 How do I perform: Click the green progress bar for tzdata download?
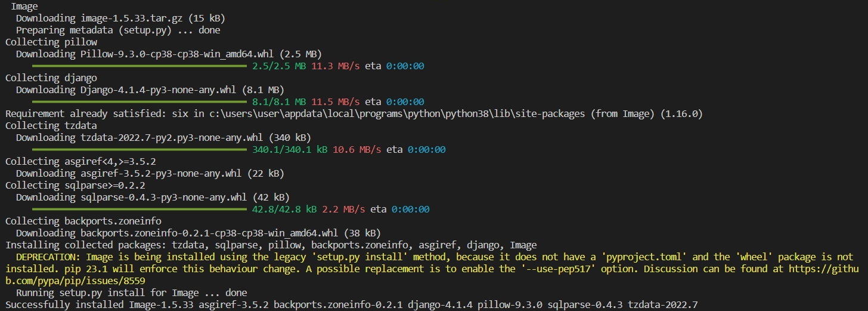139,149
